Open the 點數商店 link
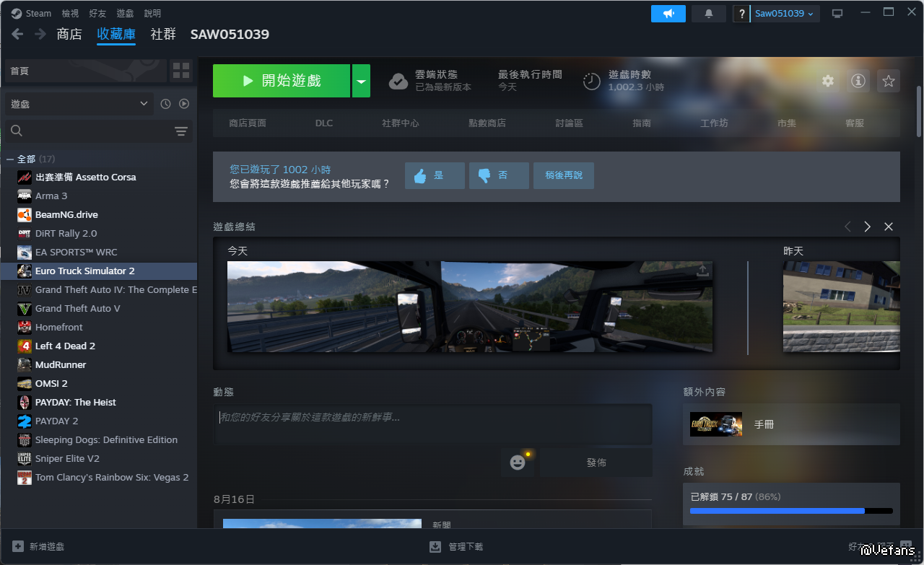This screenshot has width=924, height=565. (487, 123)
